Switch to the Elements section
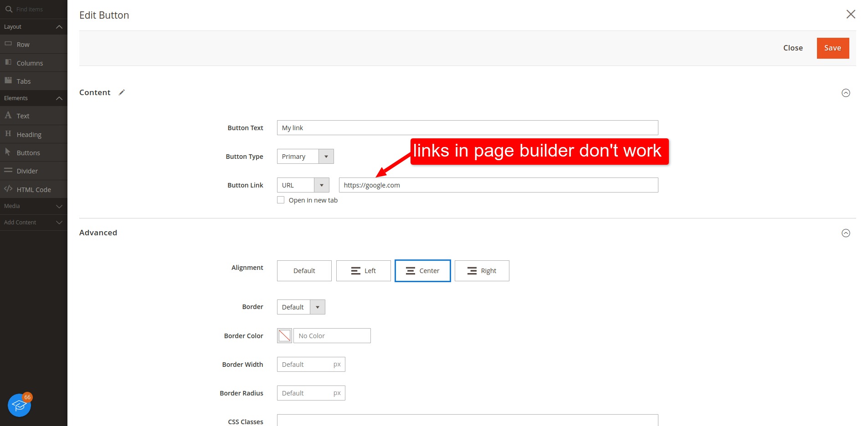 tap(34, 98)
